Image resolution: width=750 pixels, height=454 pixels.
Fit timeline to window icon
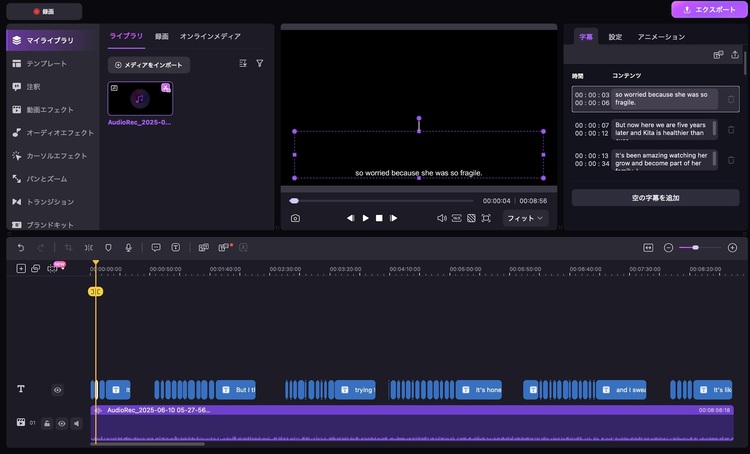click(648, 247)
